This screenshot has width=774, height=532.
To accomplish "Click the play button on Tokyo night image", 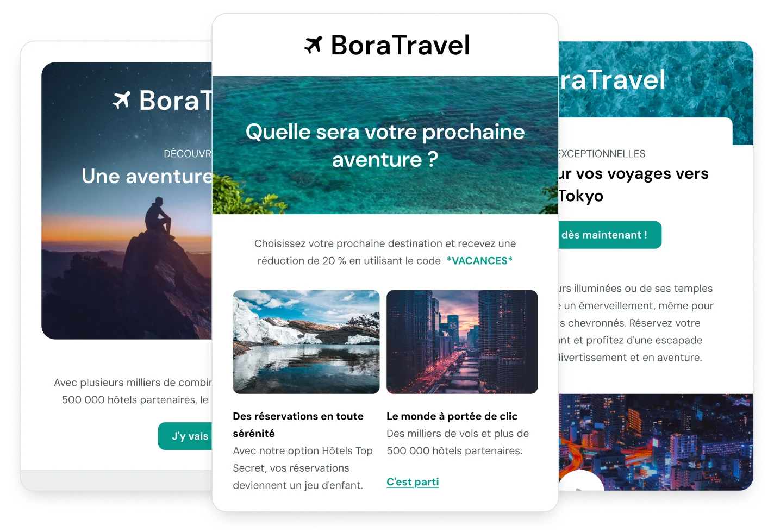I will [581, 481].
